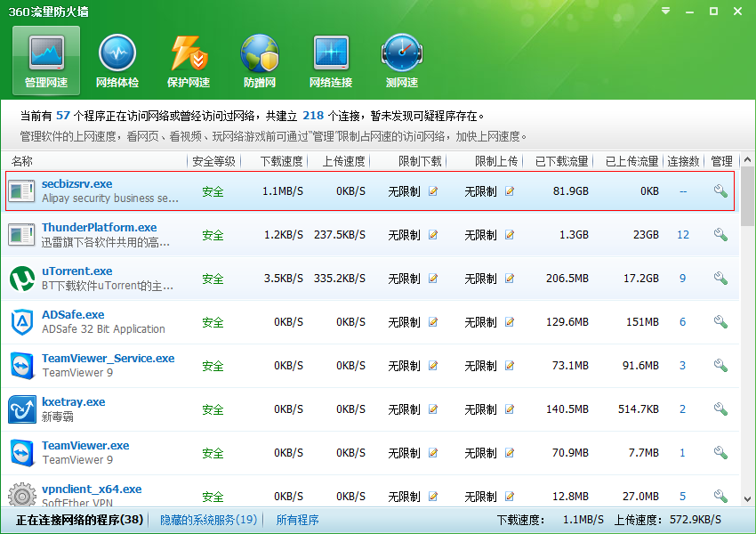Edit download limit for ThunderPlatform.exe

click(433, 235)
